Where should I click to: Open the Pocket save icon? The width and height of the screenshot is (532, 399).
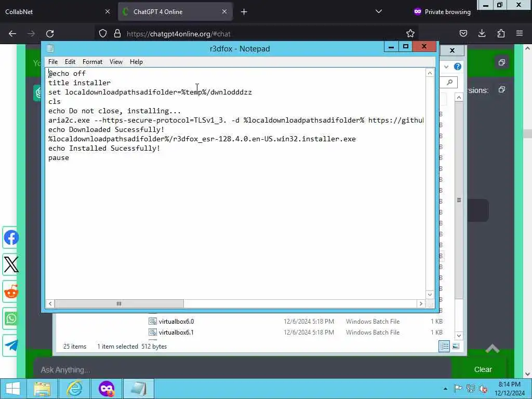463,33
